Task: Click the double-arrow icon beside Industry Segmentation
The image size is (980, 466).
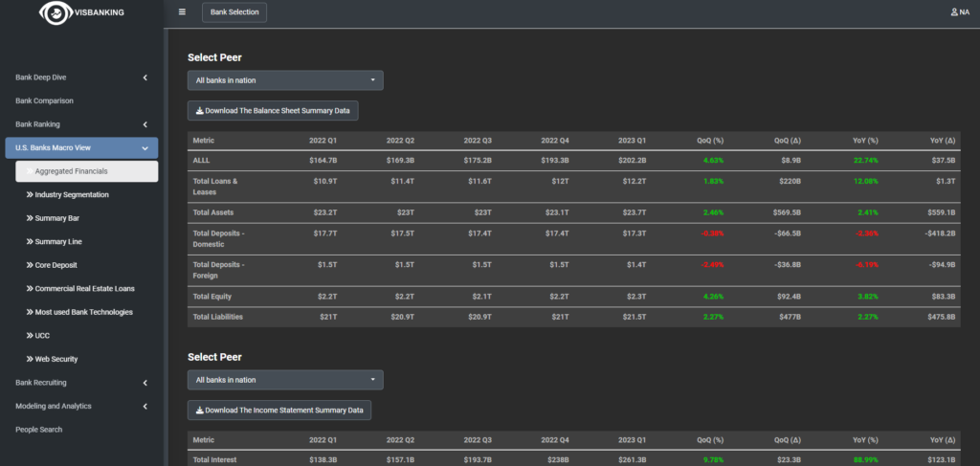Action: click(30, 195)
